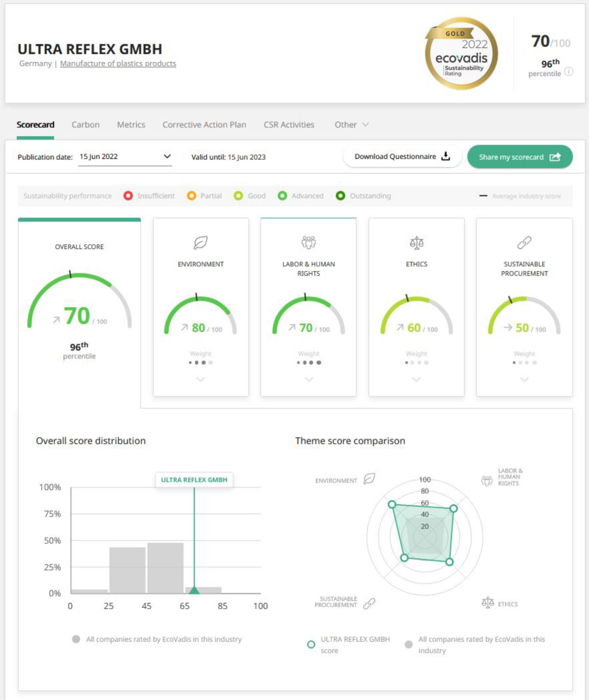
Task: Click the Sustainable Procurement chain-link icon
Action: (524, 243)
